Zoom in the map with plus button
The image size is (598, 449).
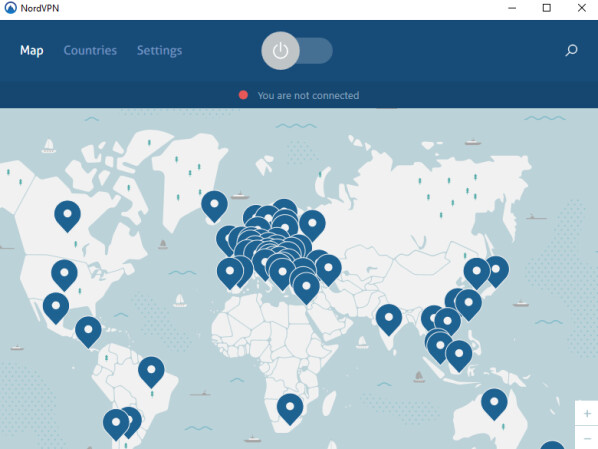[587, 414]
